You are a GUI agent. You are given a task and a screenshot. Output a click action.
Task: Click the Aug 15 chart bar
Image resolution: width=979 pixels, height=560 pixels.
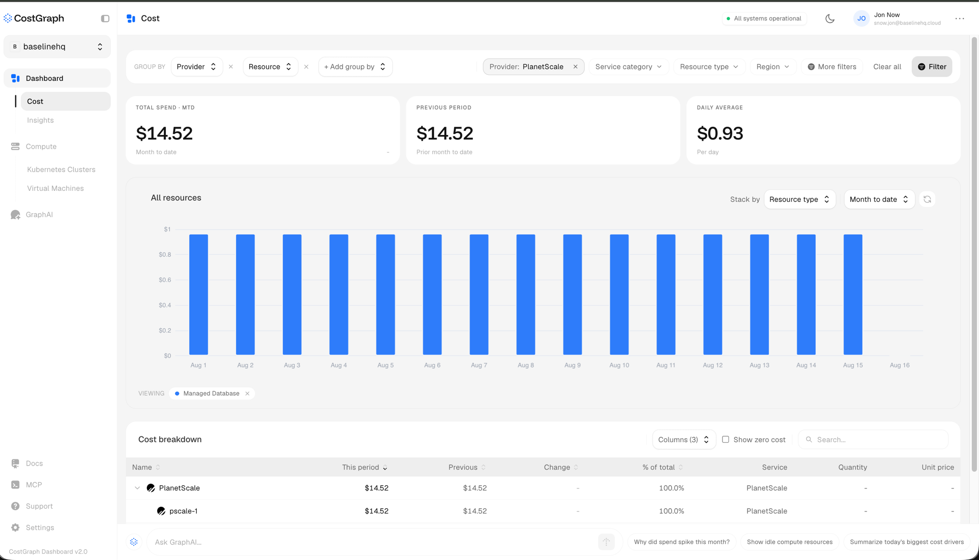[x=853, y=295]
